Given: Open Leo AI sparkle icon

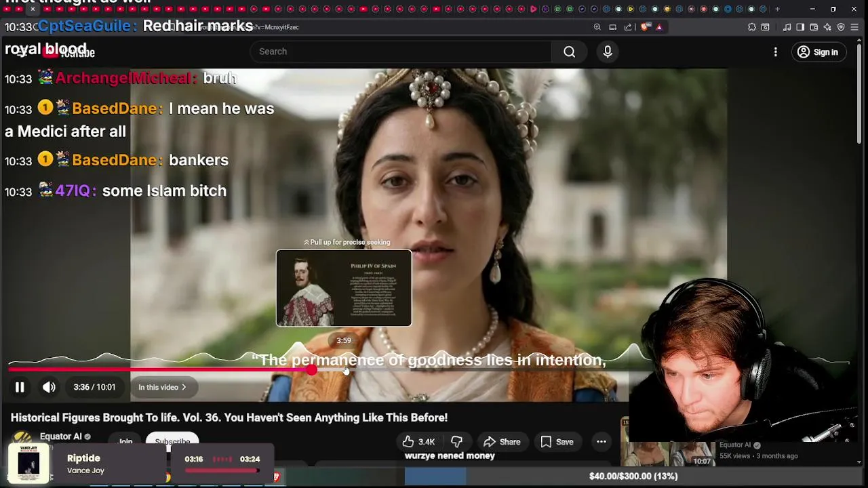Looking at the screenshot, I should (x=827, y=27).
